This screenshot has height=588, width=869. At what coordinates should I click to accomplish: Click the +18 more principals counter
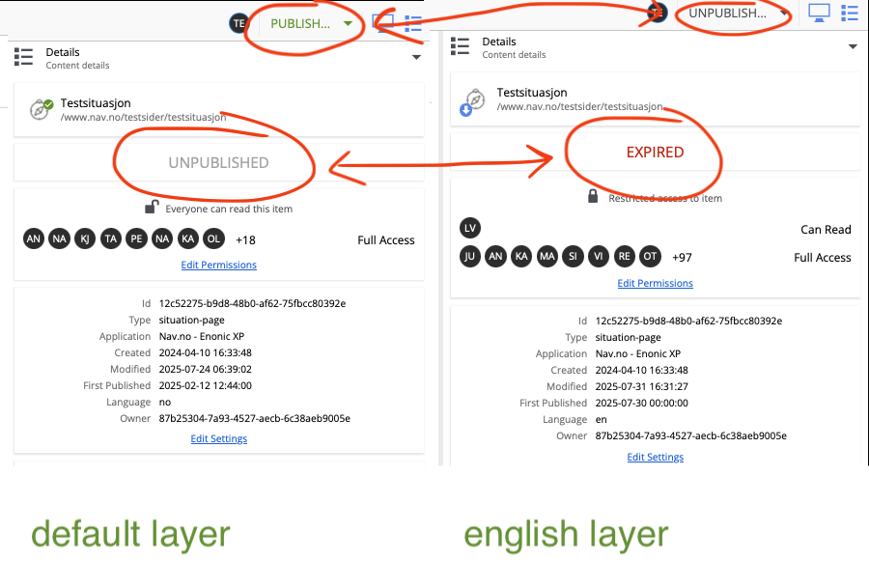(x=245, y=240)
